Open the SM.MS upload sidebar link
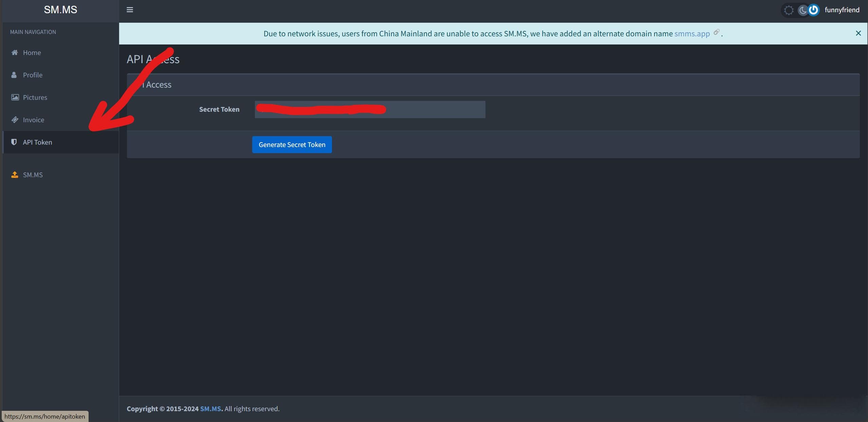Viewport: 868px width, 422px height. pyautogui.click(x=60, y=175)
